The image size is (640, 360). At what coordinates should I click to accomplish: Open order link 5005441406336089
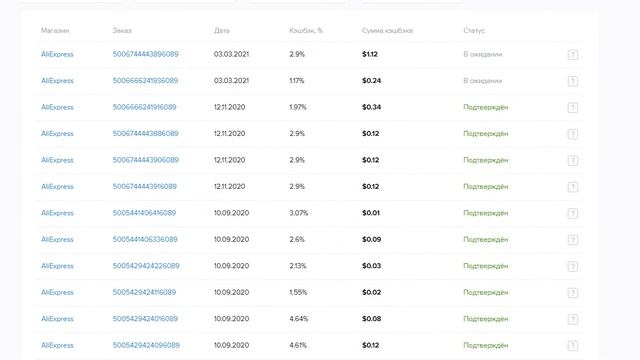pos(145,240)
